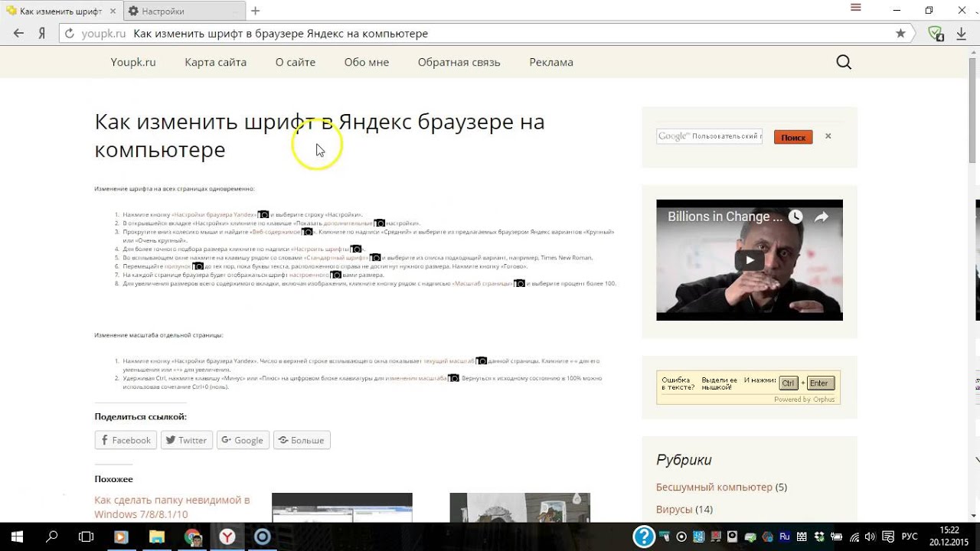Image resolution: width=980 pixels, height=551 pixels.
Task: Open Youpk.ru menu item
Action: point(133,62)
